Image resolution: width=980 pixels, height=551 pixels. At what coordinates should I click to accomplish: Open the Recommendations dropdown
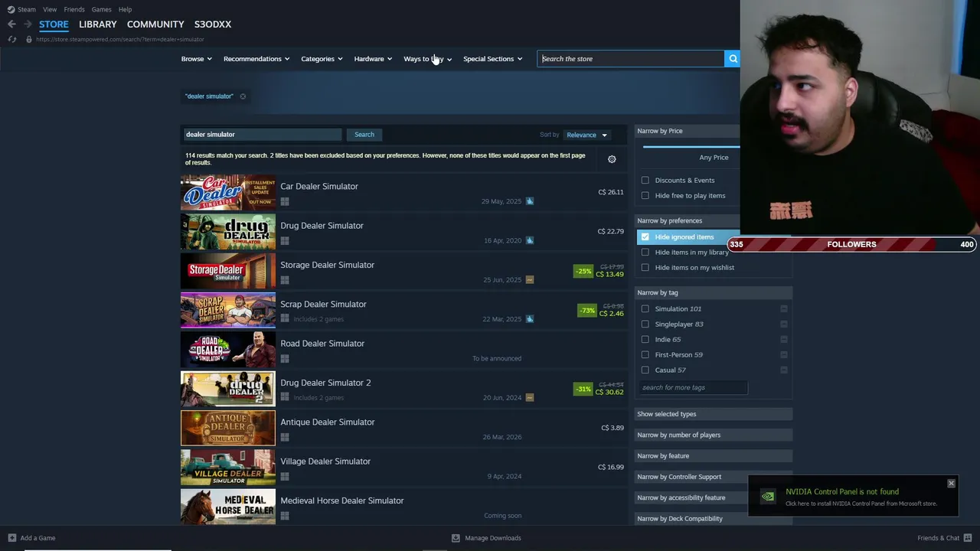tap(256, 59)
